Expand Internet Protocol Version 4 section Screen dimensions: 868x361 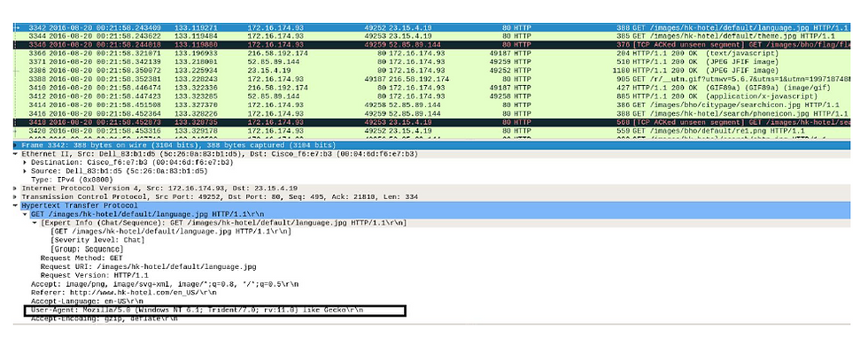coord(16,188)
